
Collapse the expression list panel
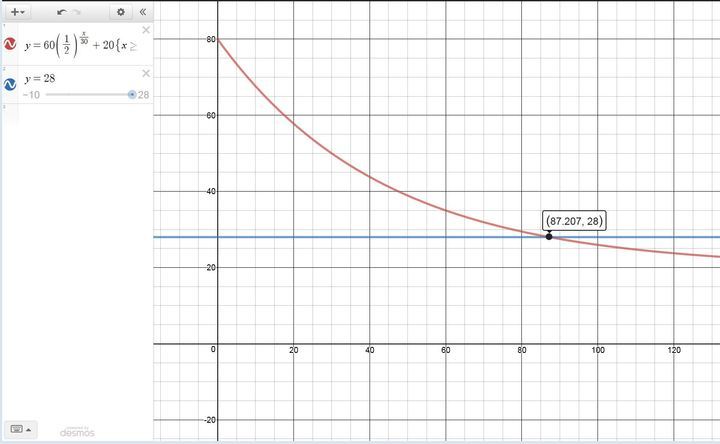(142, 12)
